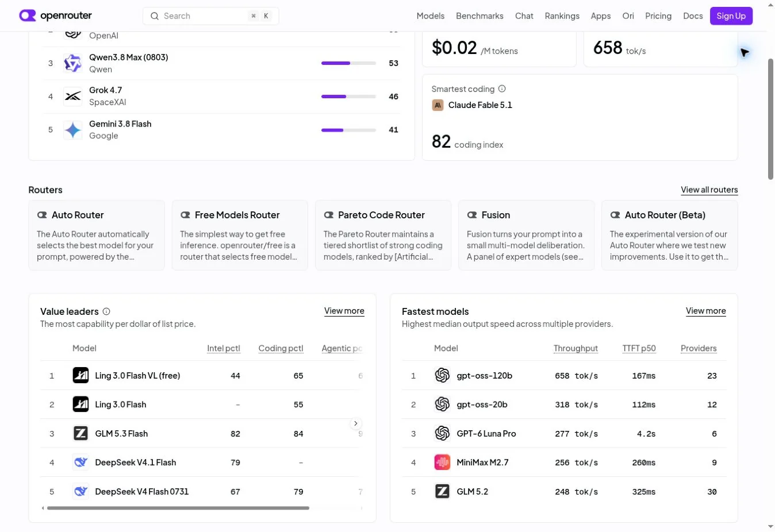Select the gpt-oss-120b model name
Image resolution: width=775 pixels, height=532 pixels.
click(x=484, y=376)
